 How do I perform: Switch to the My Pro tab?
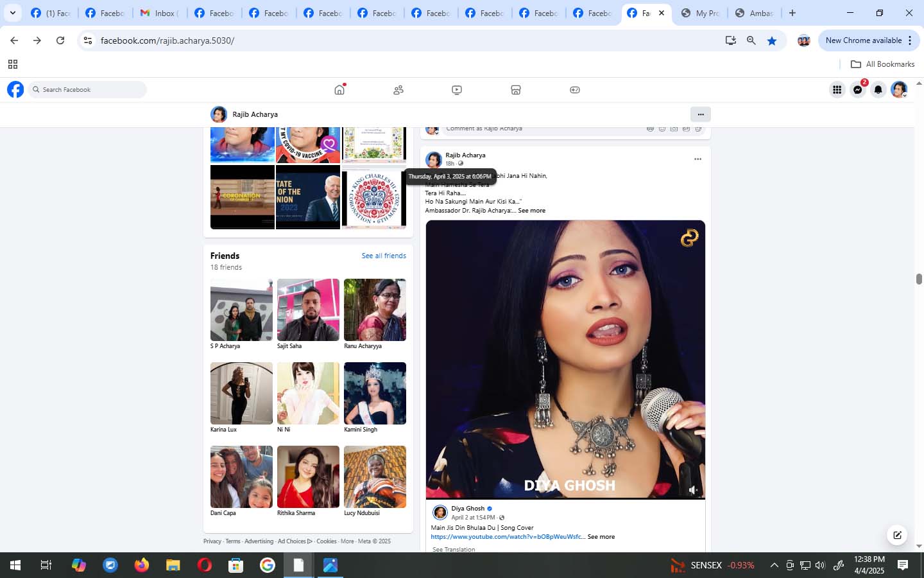[x=701, y=13]
